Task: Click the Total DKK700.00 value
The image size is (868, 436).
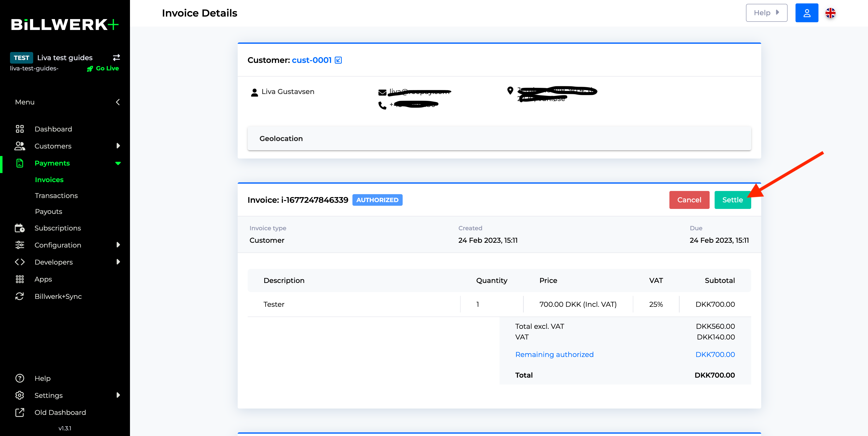Action: pyautogui.click(x=714, y=375)
